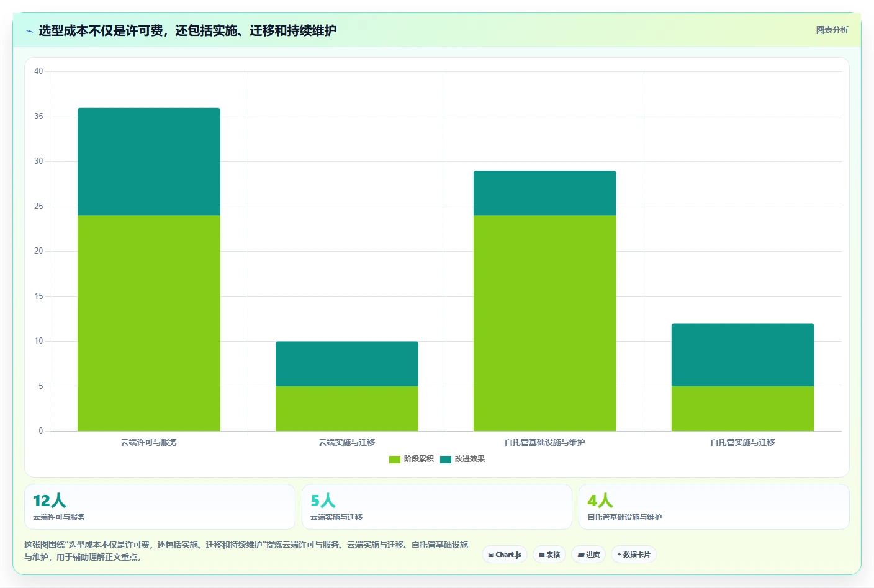The width and height of the screenshot is (874, 588).
Task: Click green 阶段累积 bar for 自托管基础设施与维护
Action: [545, 323]
